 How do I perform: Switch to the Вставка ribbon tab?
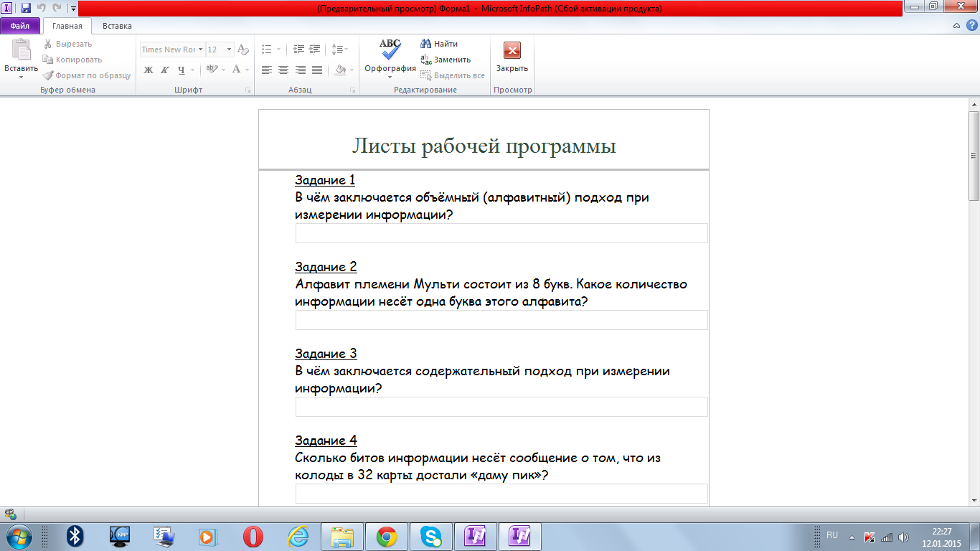coord(117,26)
